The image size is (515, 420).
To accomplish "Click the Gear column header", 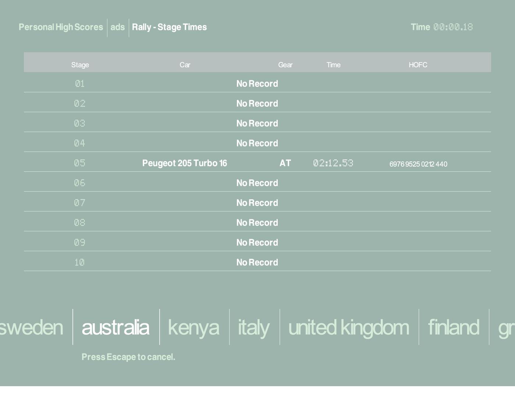I will (x=285, y=65).
